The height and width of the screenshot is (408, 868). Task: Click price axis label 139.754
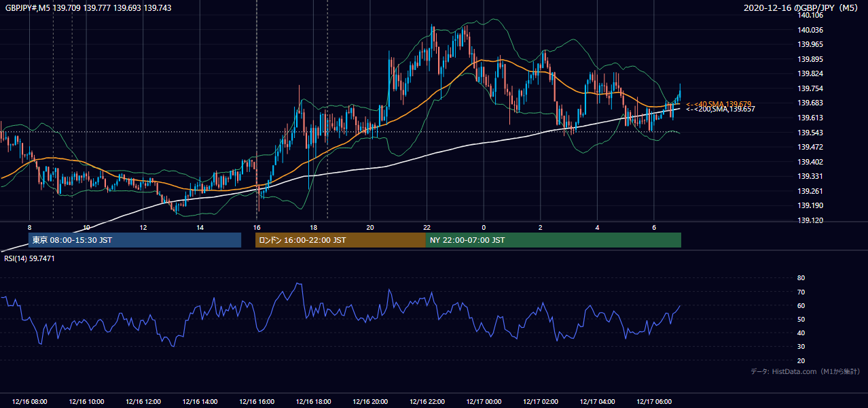pyautogui.click(x=812, y=88)
